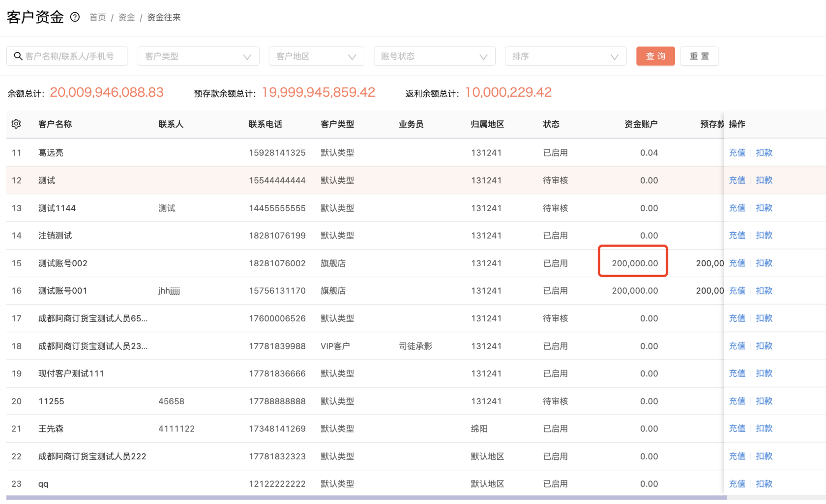Click the help icon beside 客户资金 title
Image resolution: width=826 pixels, height=504 pixels.
(75, 17)
